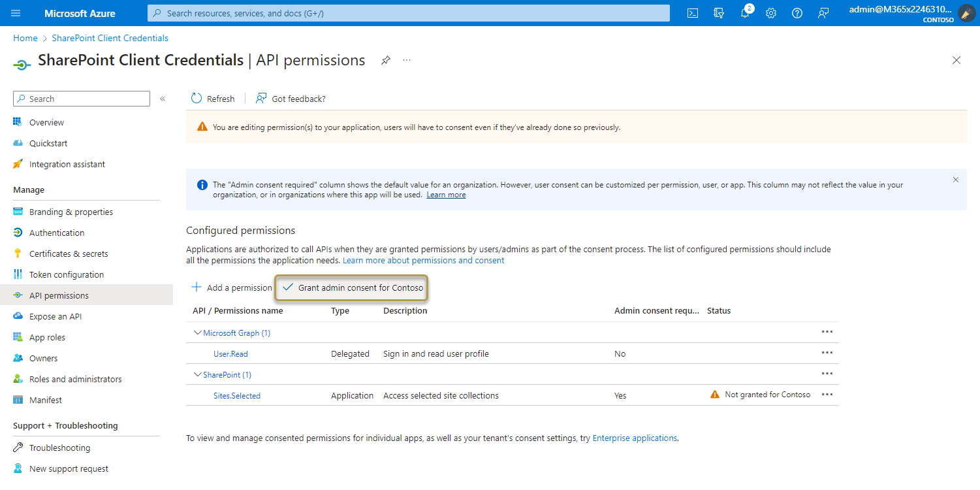This screenshot has width=980, height=490.
Task: Click the global search resources box
Action: [x=408, y=12]
